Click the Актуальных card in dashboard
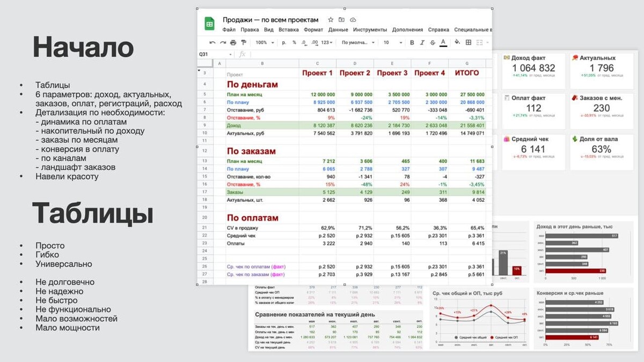 click(601, 70)
